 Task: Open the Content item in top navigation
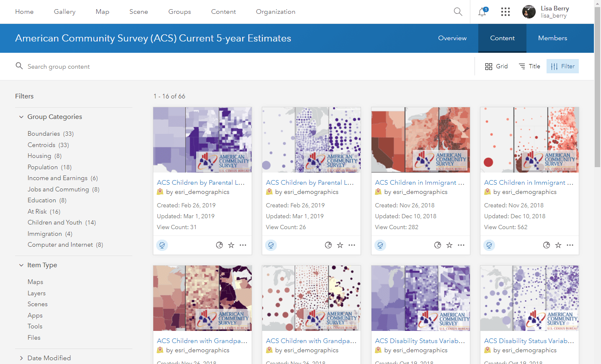223,12
